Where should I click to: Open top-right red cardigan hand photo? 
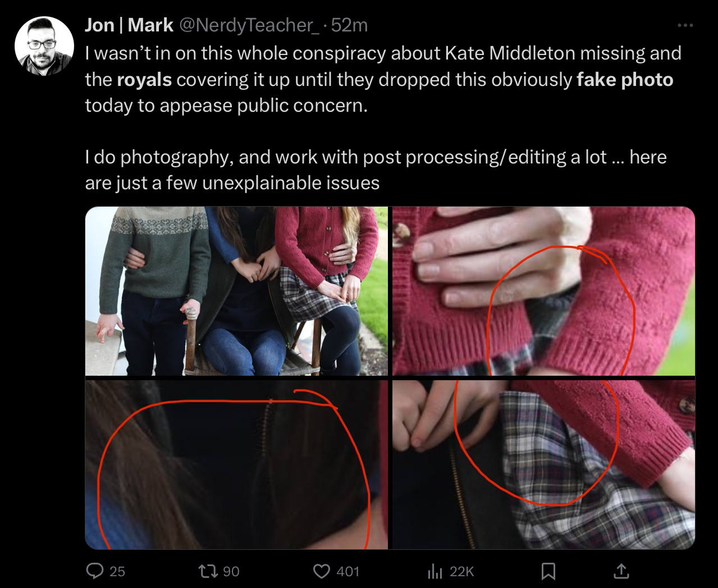(543, 291)
